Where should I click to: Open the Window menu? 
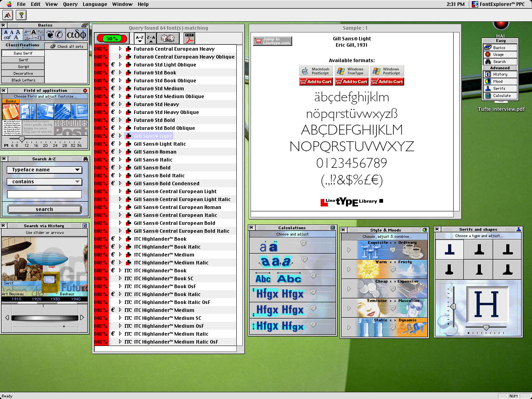(x=122, y=4)
